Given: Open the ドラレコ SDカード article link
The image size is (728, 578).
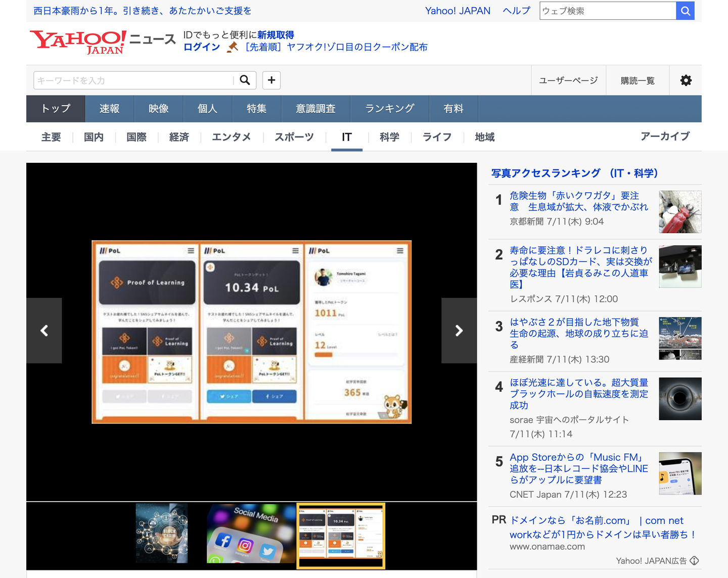Looking at the screenshot, I should click(581, 267).
